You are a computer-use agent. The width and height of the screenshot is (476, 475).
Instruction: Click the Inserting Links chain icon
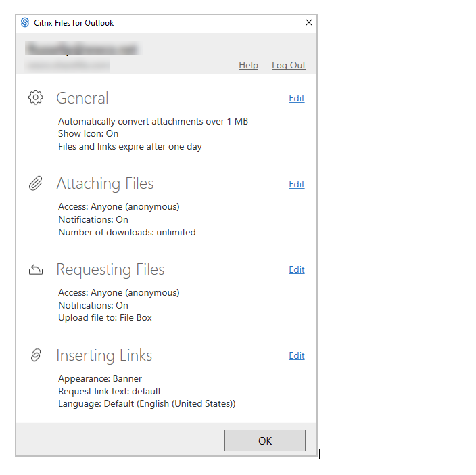tap(36, 355)
